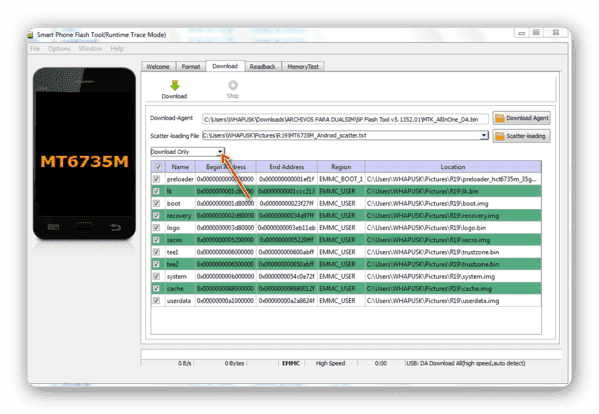Click the userdata.img location cell

tap(453, 301)
